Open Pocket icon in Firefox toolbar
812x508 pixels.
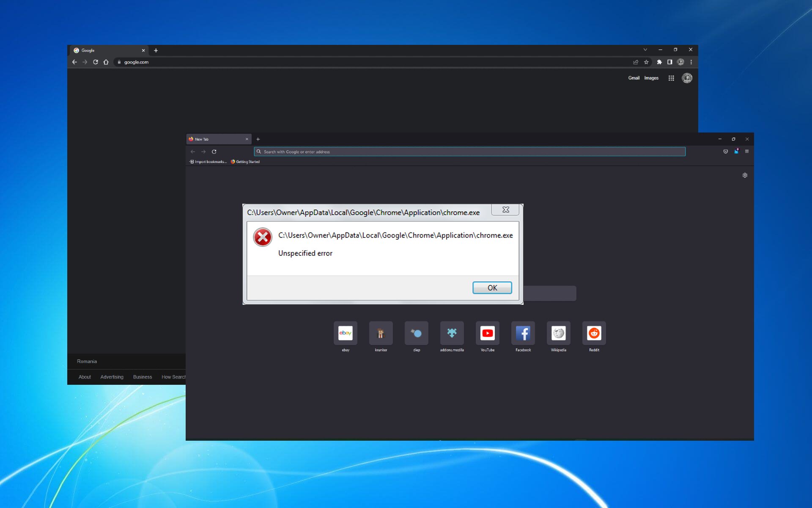[x=726, y=152]
